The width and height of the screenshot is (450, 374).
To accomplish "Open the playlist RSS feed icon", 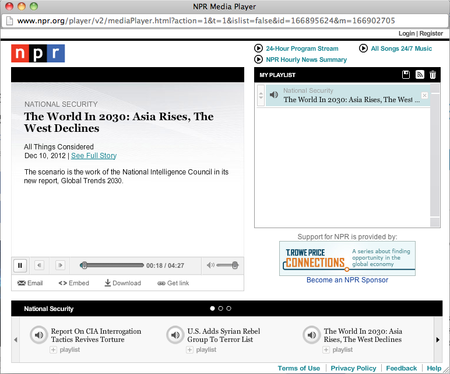I will click(x=420, y=75).
